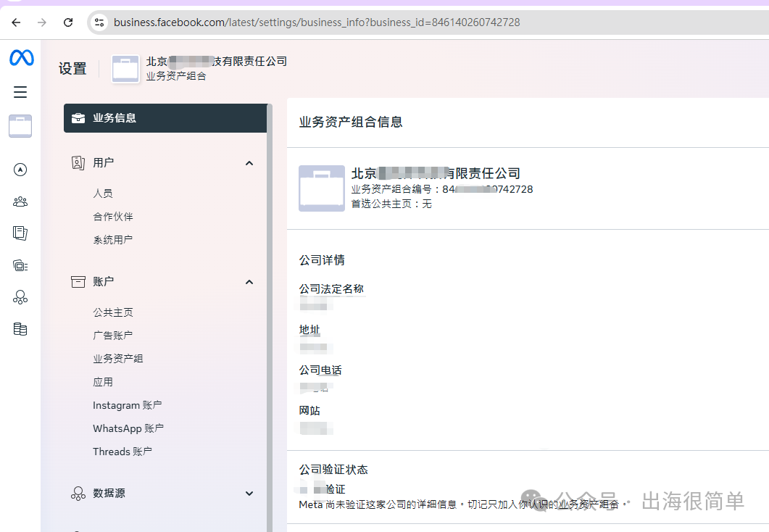Click the 业务资产组合信息 title

coord(351,122)
